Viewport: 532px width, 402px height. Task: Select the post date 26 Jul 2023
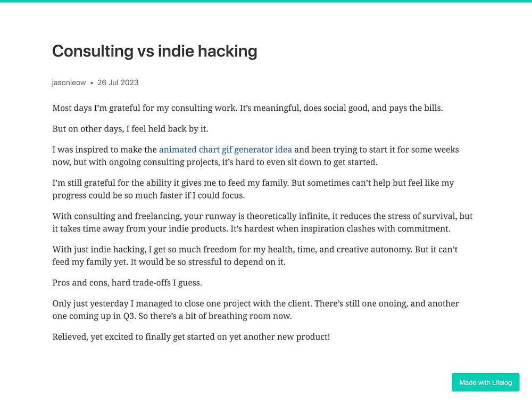118,83
